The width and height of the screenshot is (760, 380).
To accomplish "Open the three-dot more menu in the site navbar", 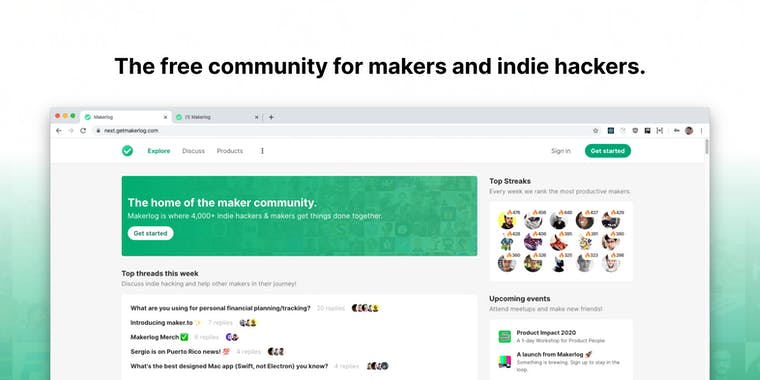I will (x=262, y=151).
